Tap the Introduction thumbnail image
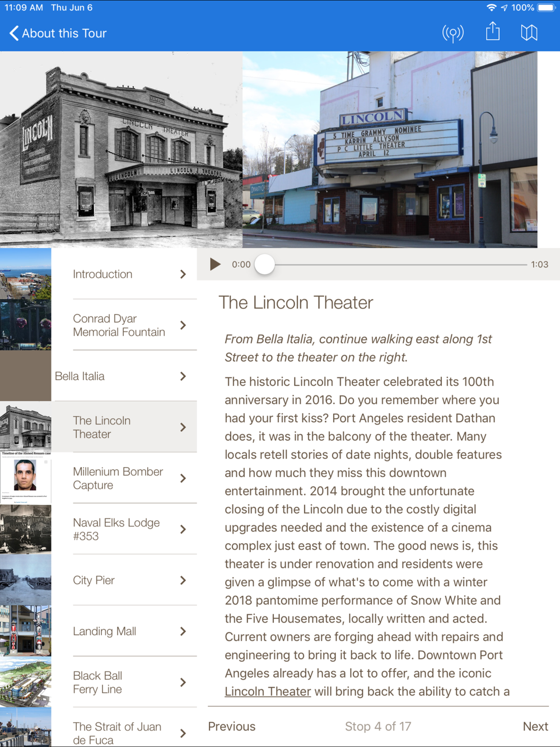 tap(26, 274)
